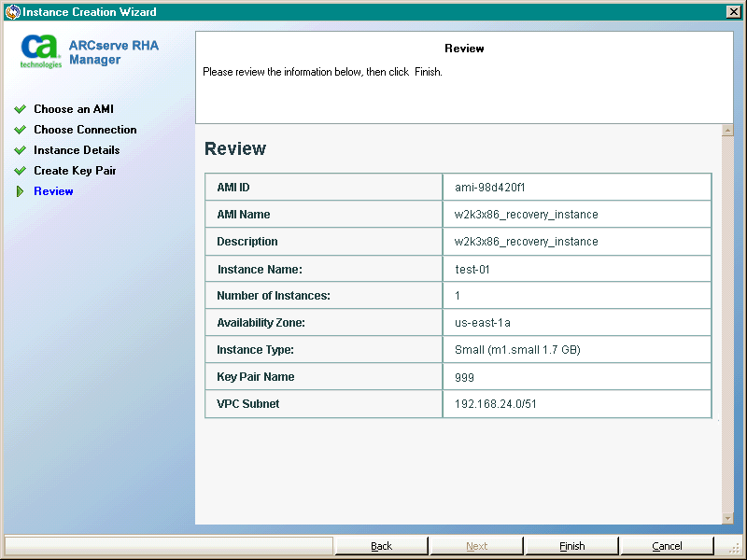Screen dimensions: 747x560
Task: Click the checkmark icon next to Choose Connection
Action: tap(20, 130)
